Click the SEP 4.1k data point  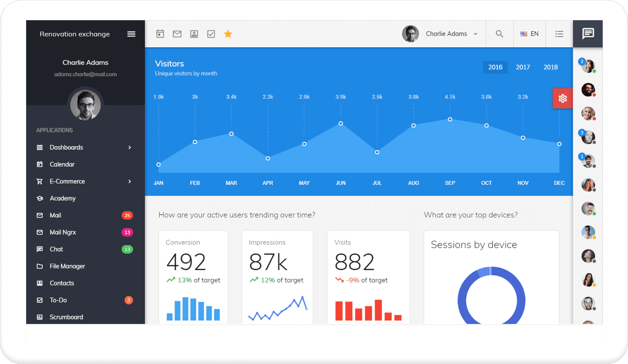point(450,119)
